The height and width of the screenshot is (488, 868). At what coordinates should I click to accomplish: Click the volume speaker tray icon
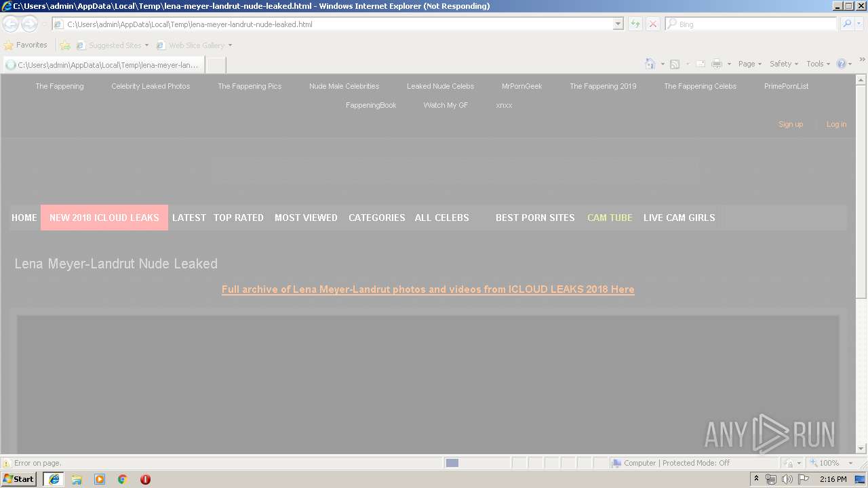[x=787, y=479]
